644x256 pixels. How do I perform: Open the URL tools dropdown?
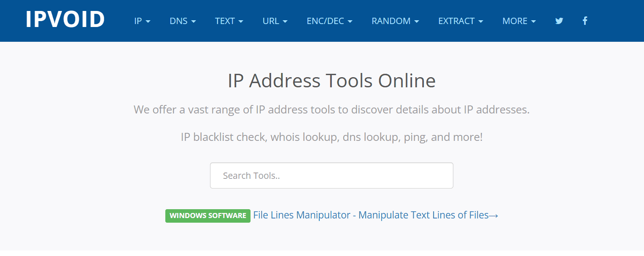point(275,21)
